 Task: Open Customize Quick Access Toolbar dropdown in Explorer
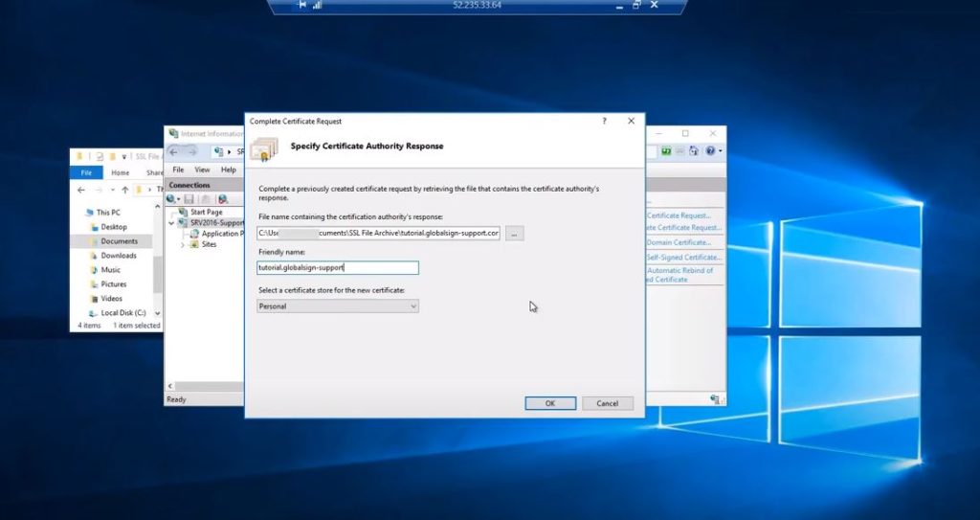click(x=124, y=156)
